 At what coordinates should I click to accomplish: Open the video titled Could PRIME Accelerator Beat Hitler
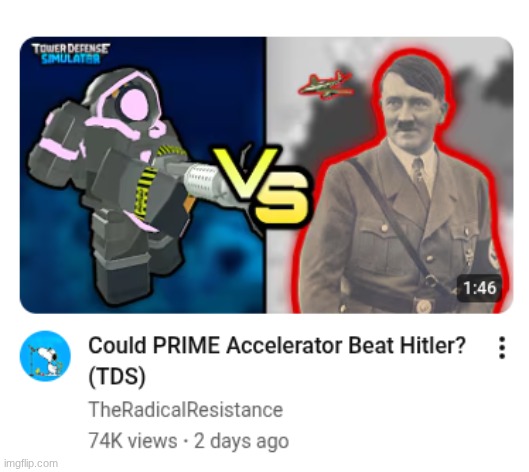click(x=277, y=345)
